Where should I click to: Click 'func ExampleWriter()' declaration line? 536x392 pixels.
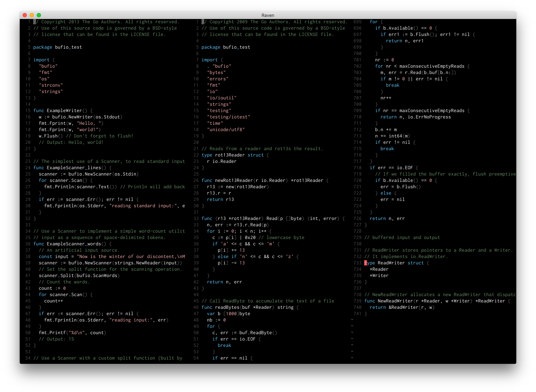point(63,111)
